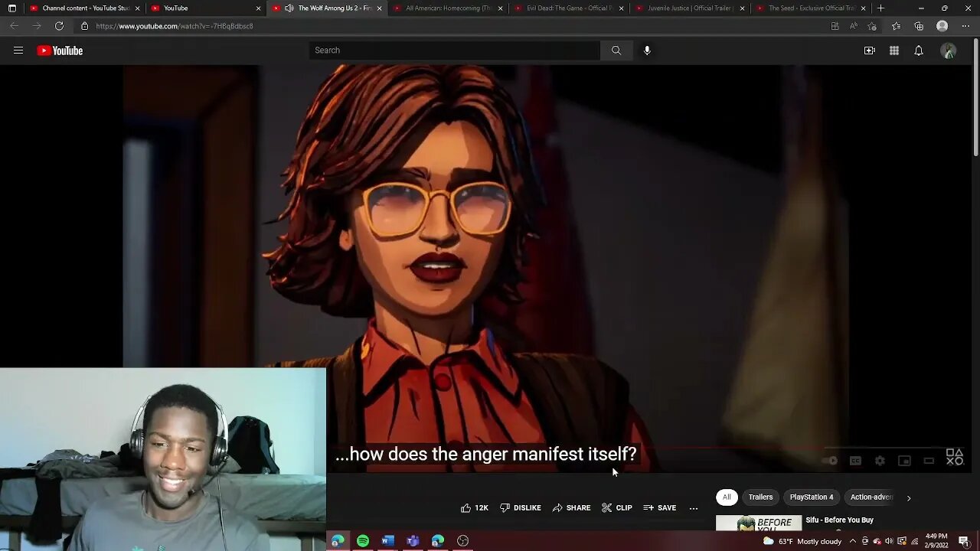Like the video with 12K likes
Screen dimensions: 980x551
coord(474,508)
